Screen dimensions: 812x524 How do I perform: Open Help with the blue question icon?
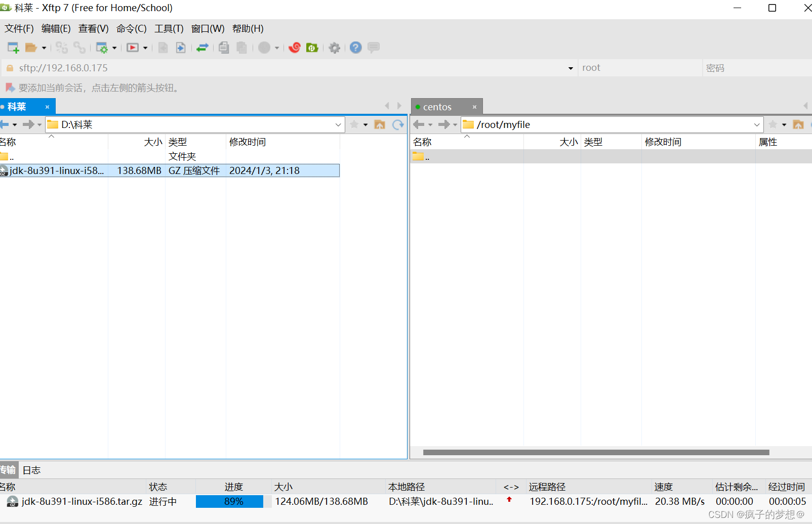click(x=356, y=48)
